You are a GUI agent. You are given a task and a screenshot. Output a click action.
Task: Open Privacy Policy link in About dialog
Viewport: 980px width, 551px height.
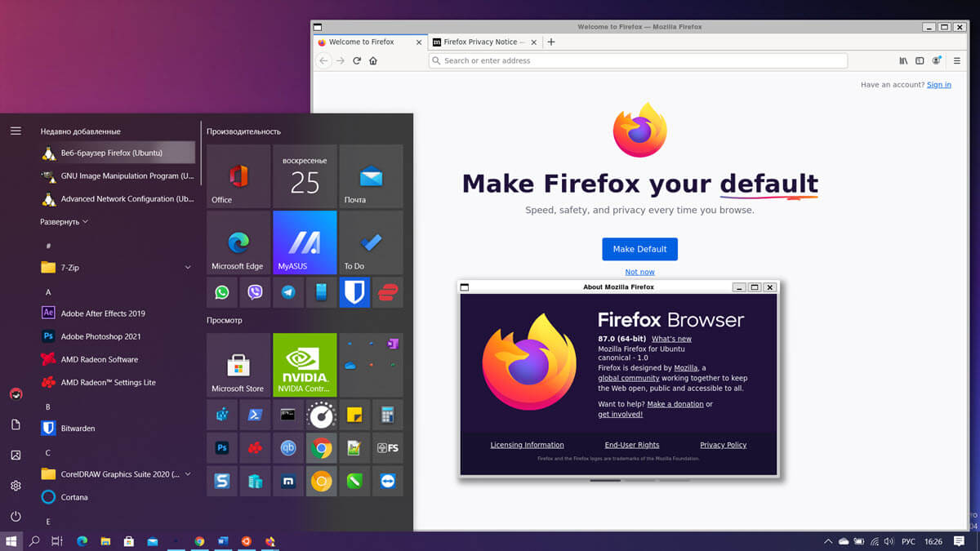[x=724, y=445]
